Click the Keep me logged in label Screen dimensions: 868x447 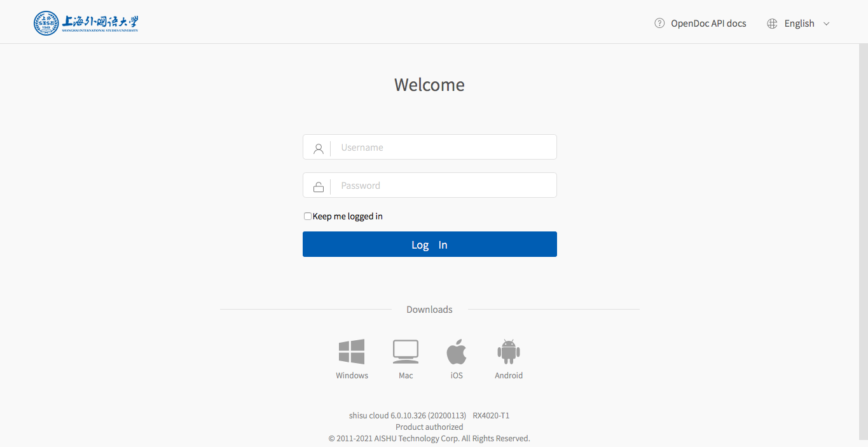pyautogui.click(x=348, y=216)
